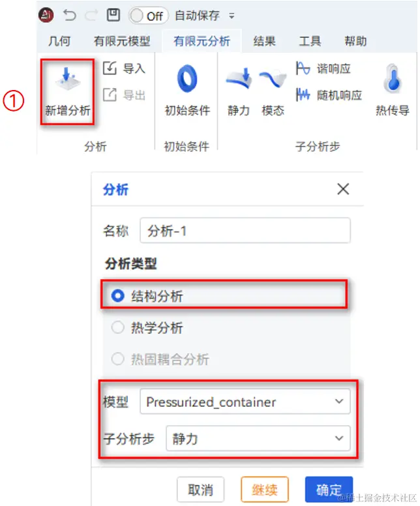
Task: Click the 随机响应 random response icon
Action: coord(303,95)
